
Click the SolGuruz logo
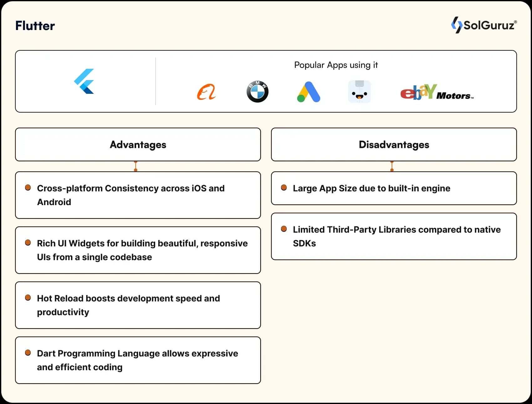tap(484, 25)
